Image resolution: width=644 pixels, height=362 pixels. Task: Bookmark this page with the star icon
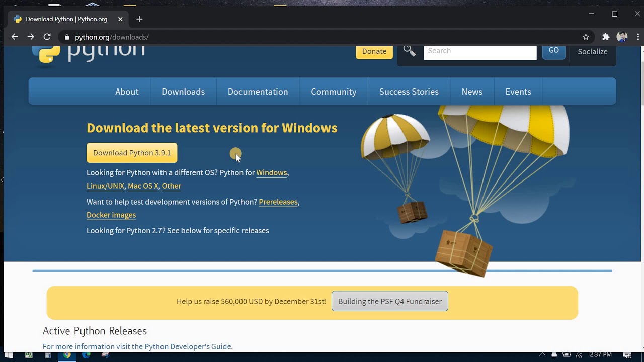pyautogui.click(x=586, y=37)
